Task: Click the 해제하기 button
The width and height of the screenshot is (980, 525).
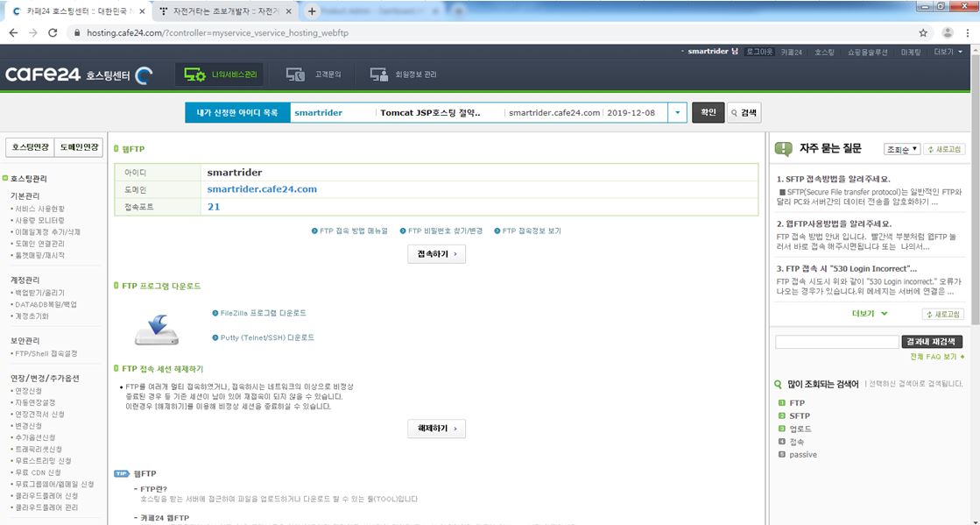Action: point(436,429)
